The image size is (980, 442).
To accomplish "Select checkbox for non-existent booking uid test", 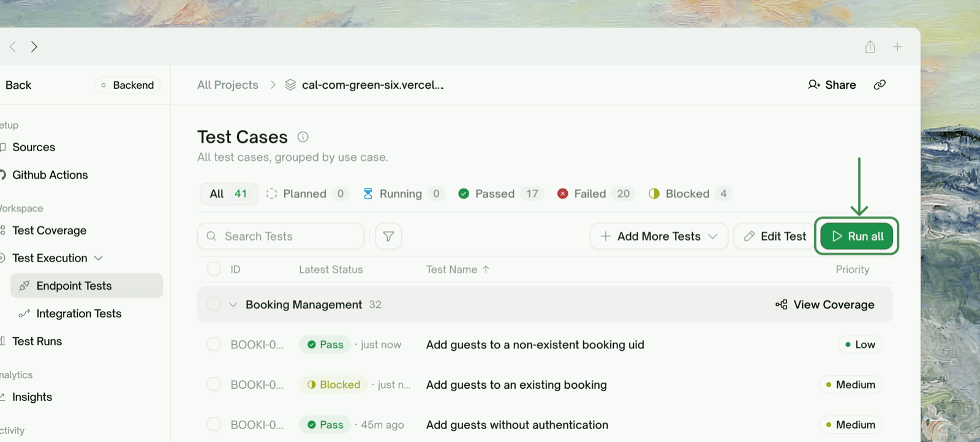I will pyautogui.click(x=214, y=344).
